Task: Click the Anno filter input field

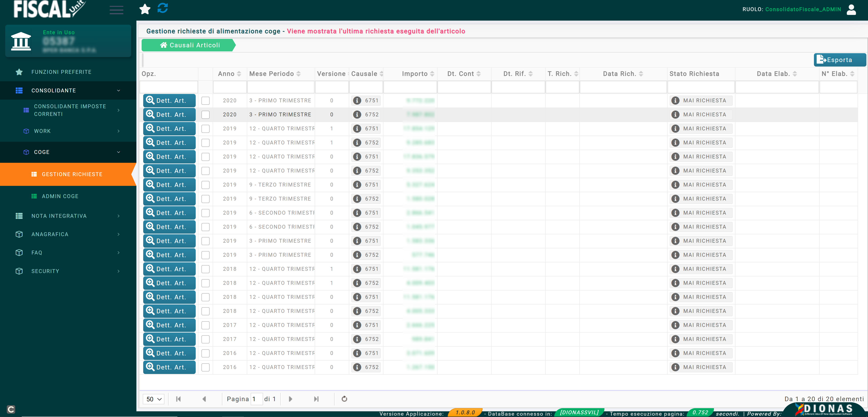Action: 230,87
